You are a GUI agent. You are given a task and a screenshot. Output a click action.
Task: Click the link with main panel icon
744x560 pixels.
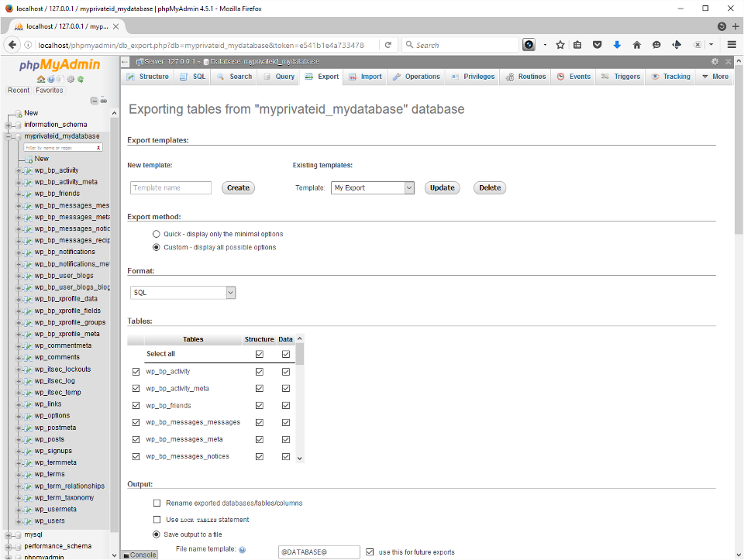103,101
